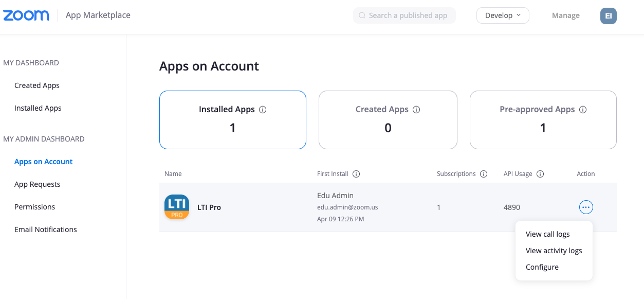
Task: Open Email Notifications in the sidebar
Action: 46,230
